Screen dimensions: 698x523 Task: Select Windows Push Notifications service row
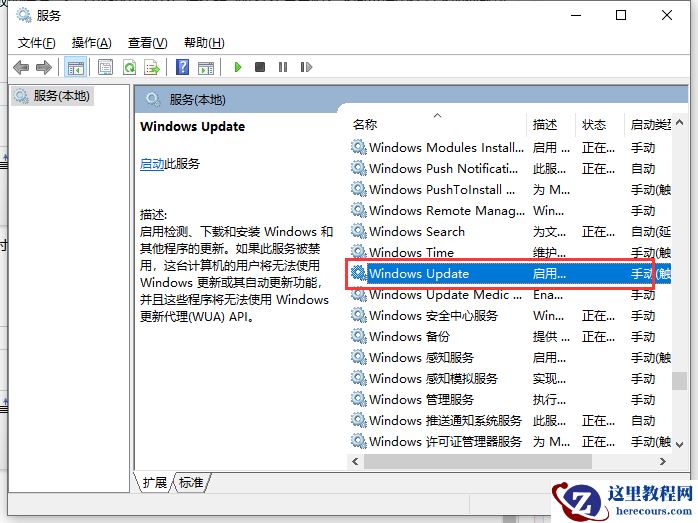tap(510, 168)
